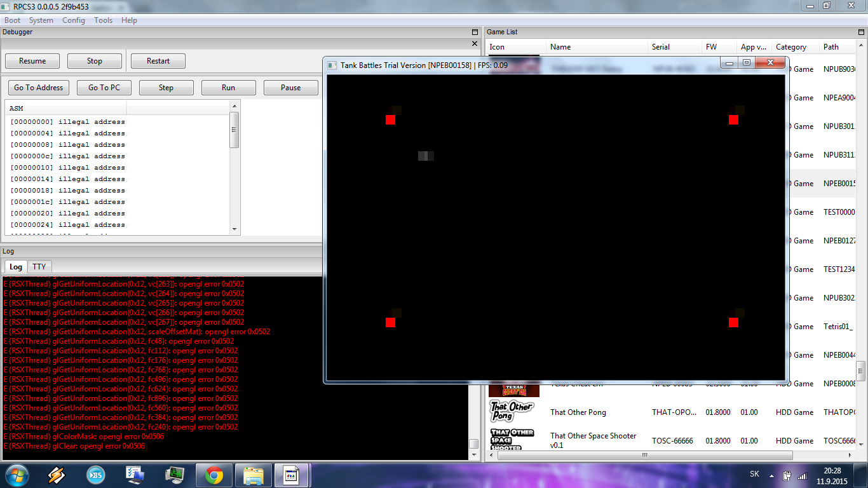
Task: Click the Go To Address button
Action: [39, 88]
